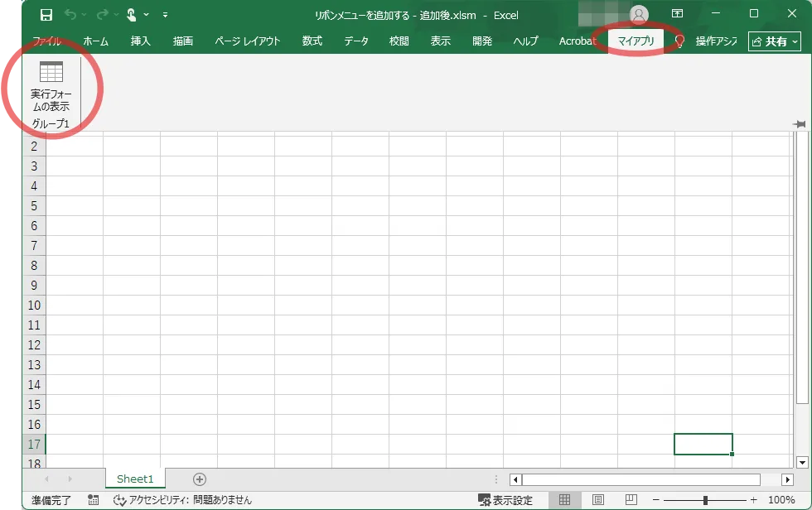This screenshot has height=510, width=812.
Task: Click the Undo arrow icon
Action: (x=71, y=13)
